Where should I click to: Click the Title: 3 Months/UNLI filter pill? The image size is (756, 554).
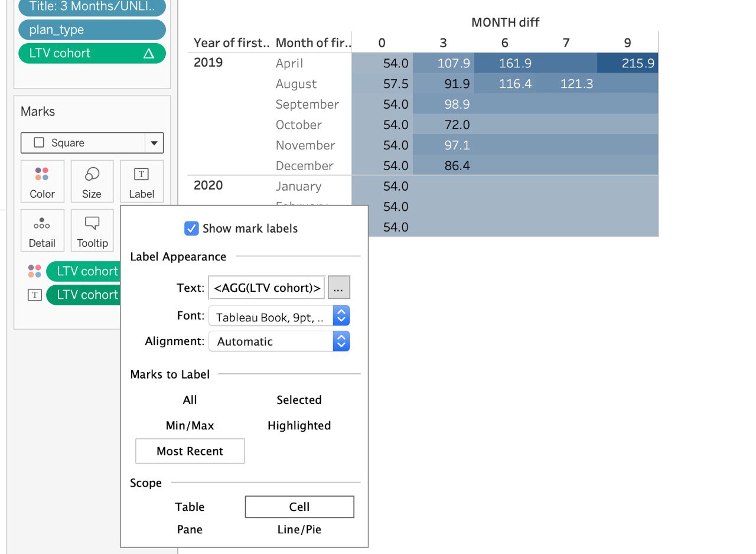click(x=92, y=7)
